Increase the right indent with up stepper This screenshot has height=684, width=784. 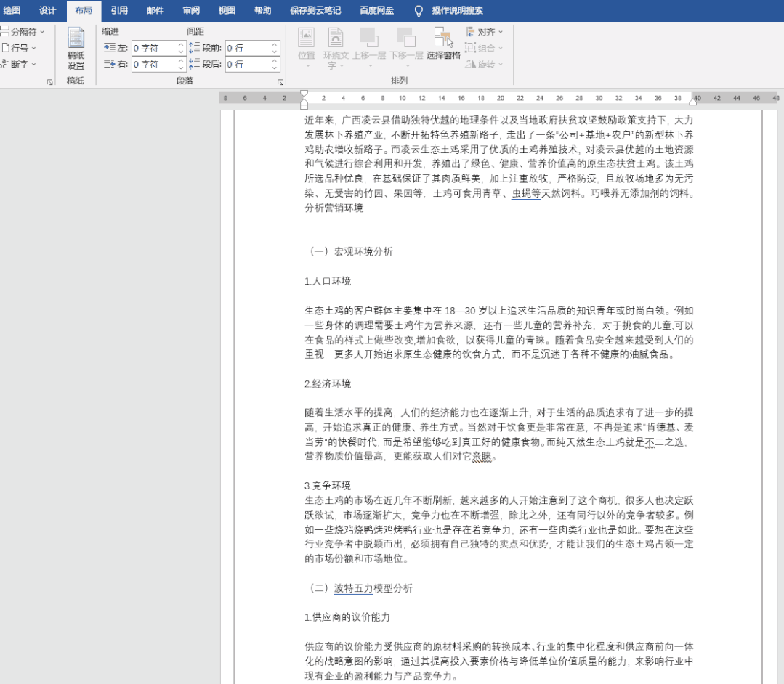(x=181, y=61)
